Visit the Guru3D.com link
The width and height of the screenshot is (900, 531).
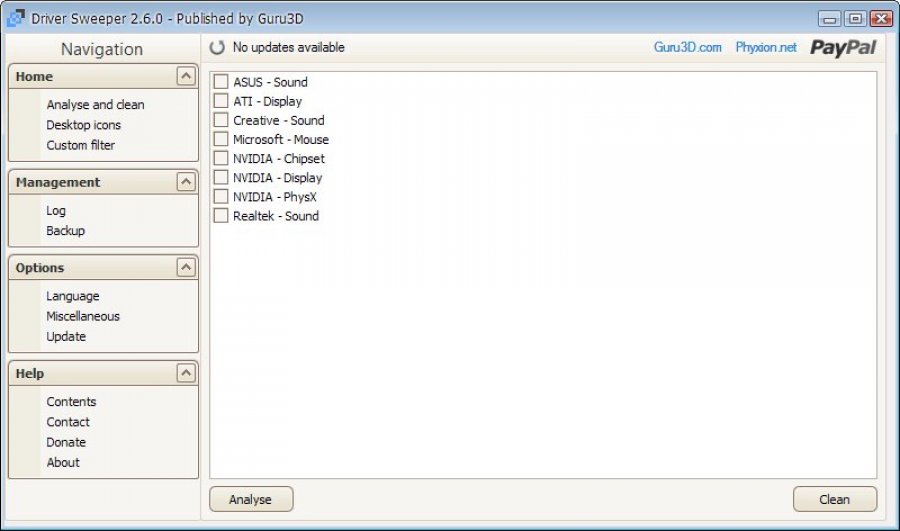click(688, 48)
